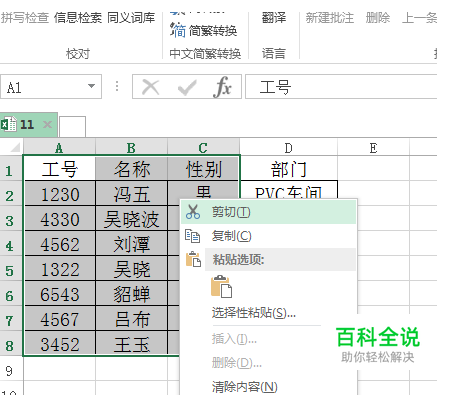Click disabled 删除(D)... menu entry
The image size is (462, 395).
tap(237, 362)
